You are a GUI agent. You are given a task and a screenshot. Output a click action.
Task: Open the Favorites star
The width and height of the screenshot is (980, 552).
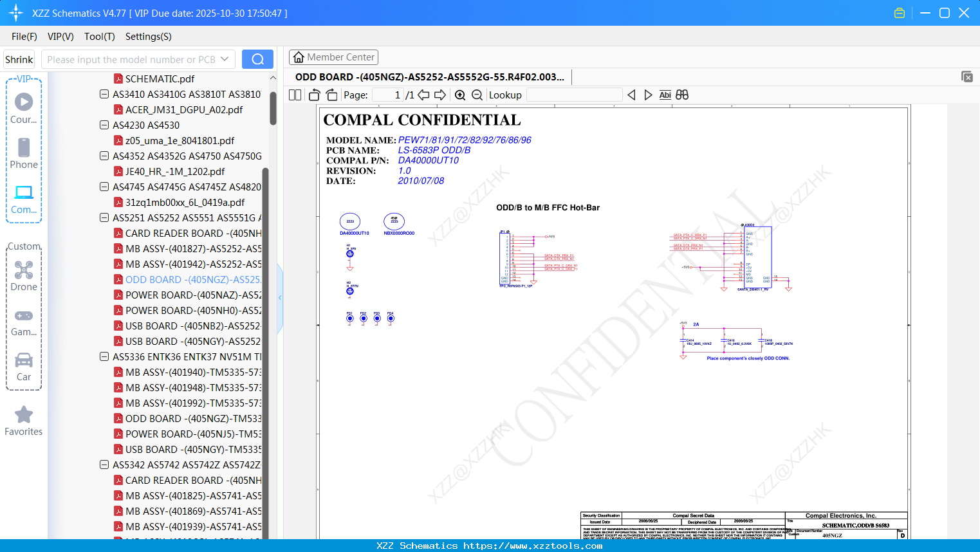coord(24,421)
